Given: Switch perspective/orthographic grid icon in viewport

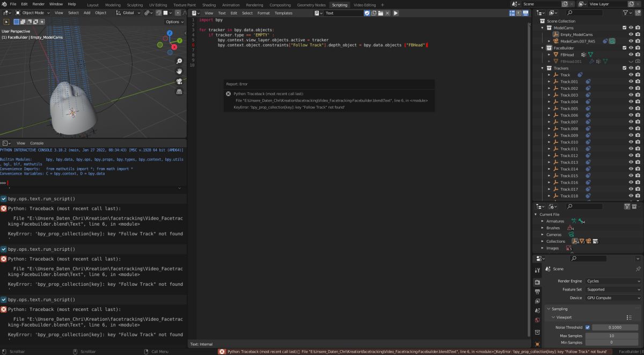Looking at the screenshot, I should pyautogui.click(x=179, y=91).
